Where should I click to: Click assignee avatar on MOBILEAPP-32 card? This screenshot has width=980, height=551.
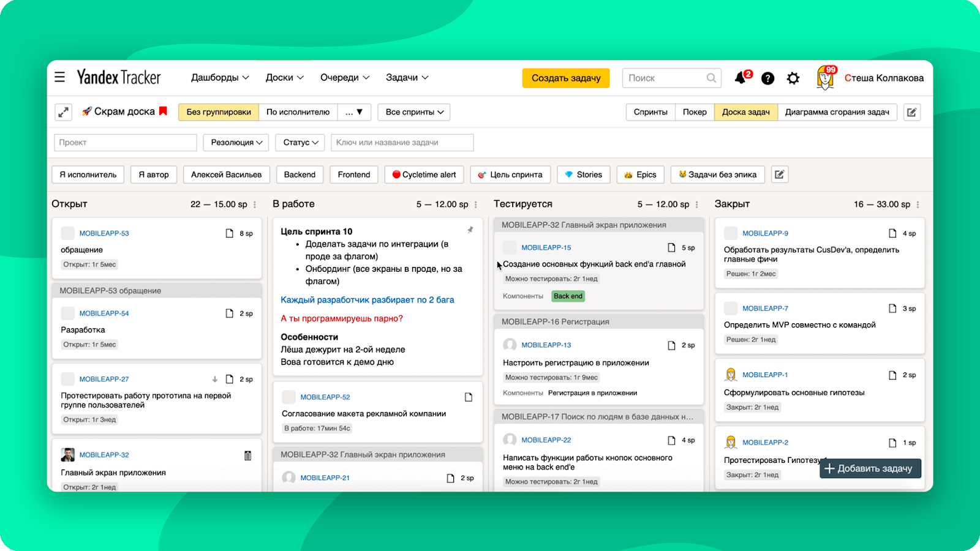click(68, 455)
